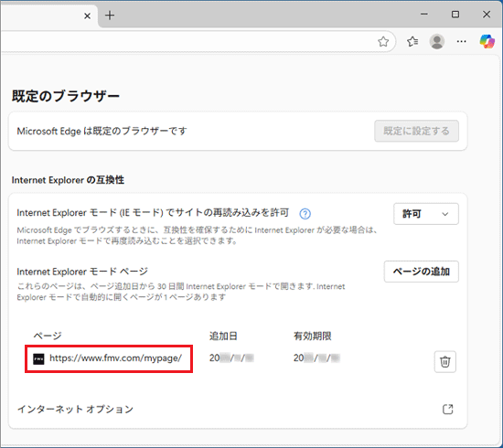
Task: Maximize the Edge window
Action: click(455, 14)
